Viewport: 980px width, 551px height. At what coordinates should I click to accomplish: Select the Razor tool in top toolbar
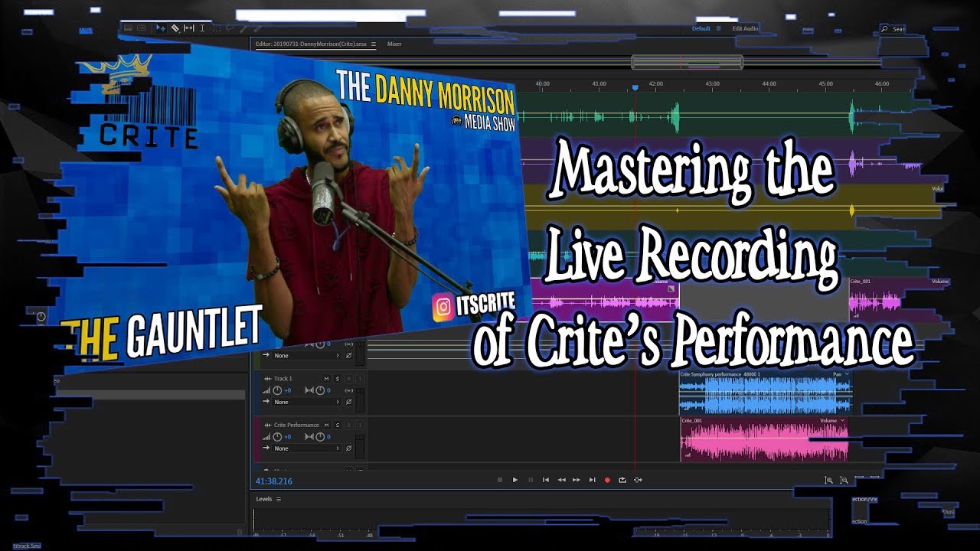pos(175,28)
